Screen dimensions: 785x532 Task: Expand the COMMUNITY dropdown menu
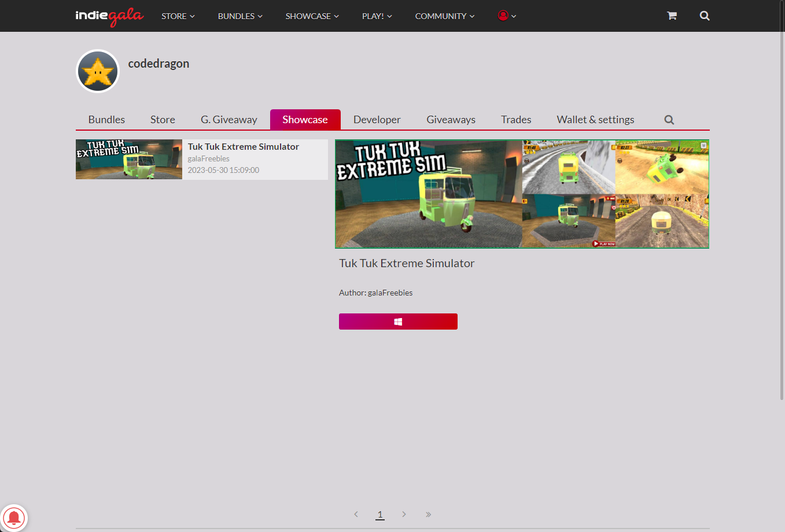(x=445, y=16)
